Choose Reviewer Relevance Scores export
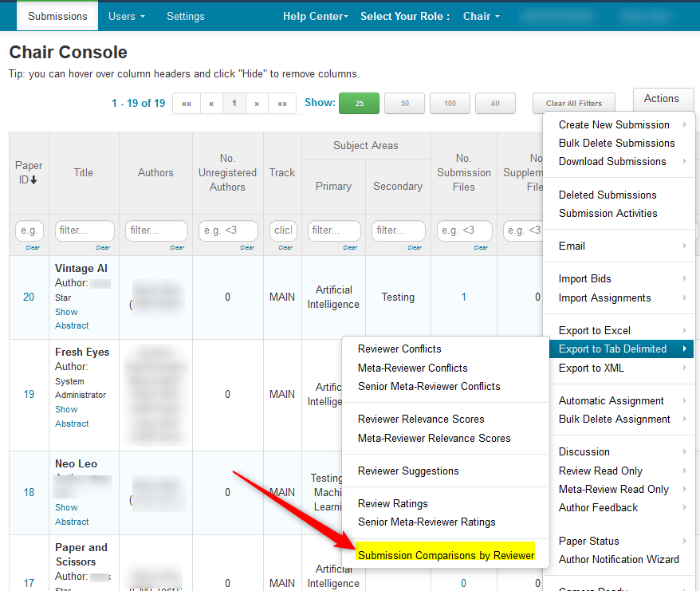 point(421,419)
